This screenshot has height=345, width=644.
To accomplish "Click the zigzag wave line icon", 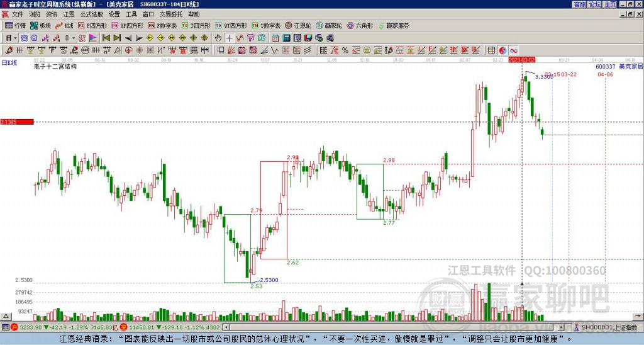I will [275, 50].
